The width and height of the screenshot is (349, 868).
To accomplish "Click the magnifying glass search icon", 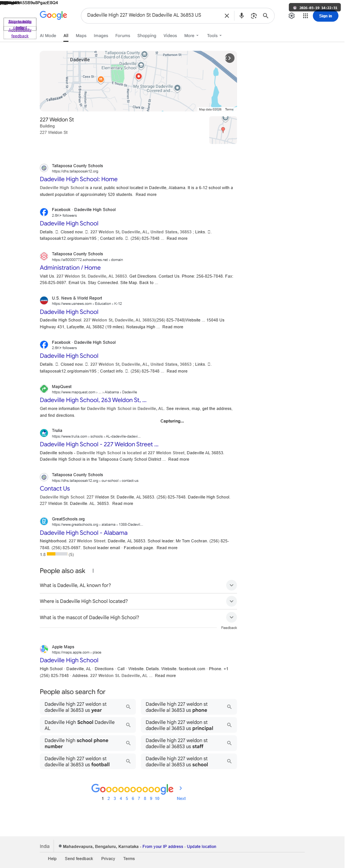I will (265, 16).
